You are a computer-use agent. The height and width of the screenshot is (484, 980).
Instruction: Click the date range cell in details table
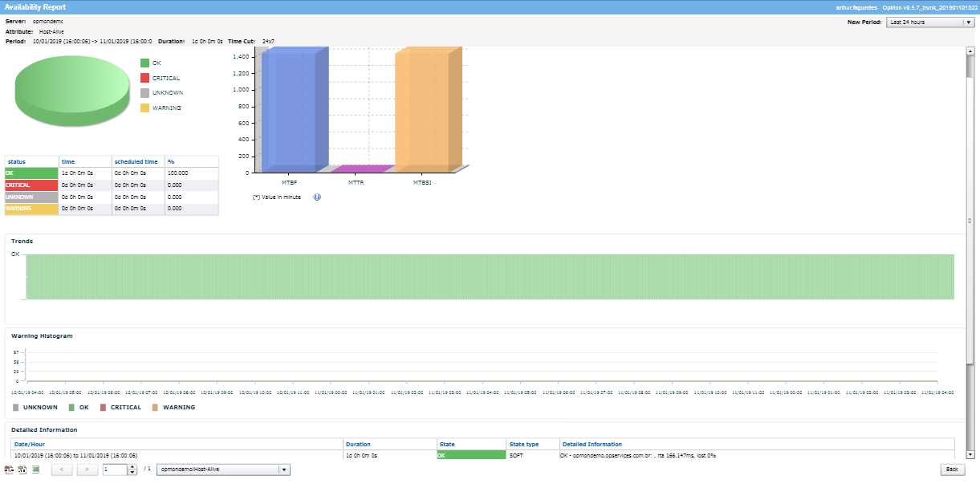[177, 455]
